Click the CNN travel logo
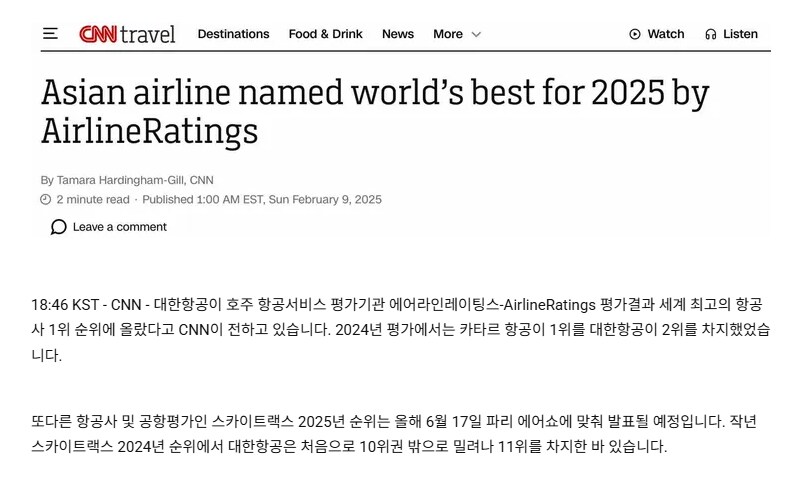The height and width of the screenshot is (484, 794). (127, 34)
